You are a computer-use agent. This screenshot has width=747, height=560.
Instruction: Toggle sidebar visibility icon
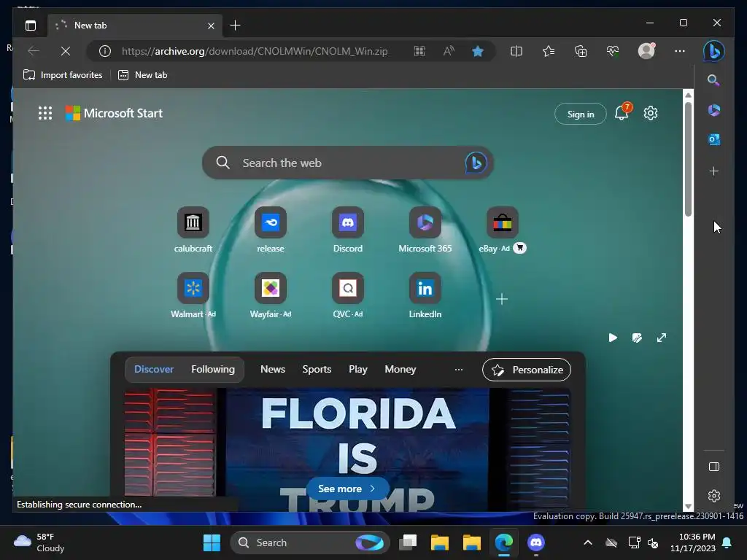click(x=714, y=467)
